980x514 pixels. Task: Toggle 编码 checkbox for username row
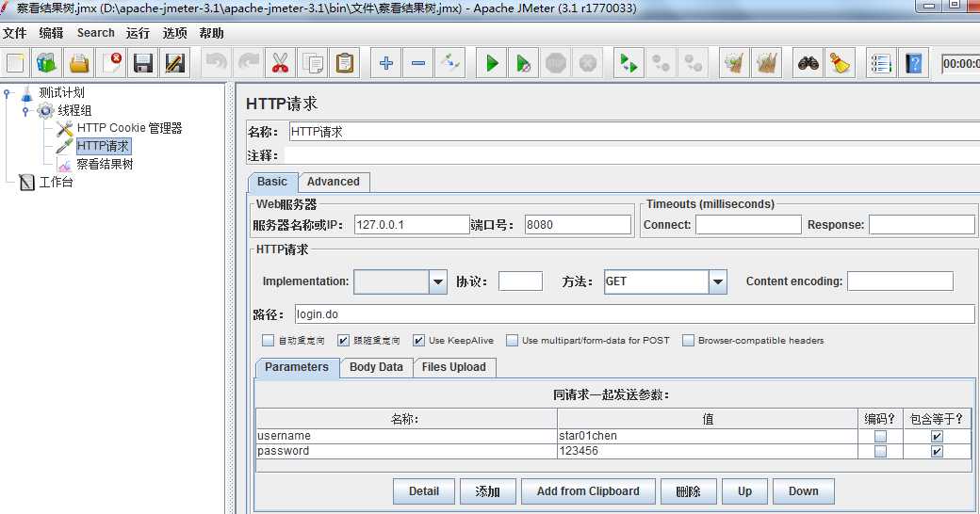[x=881, y=436]
